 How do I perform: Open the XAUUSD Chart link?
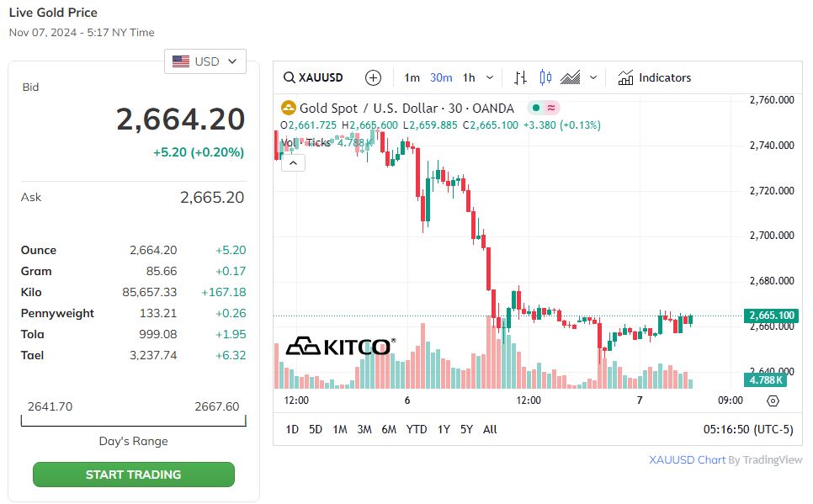point(687,460)
